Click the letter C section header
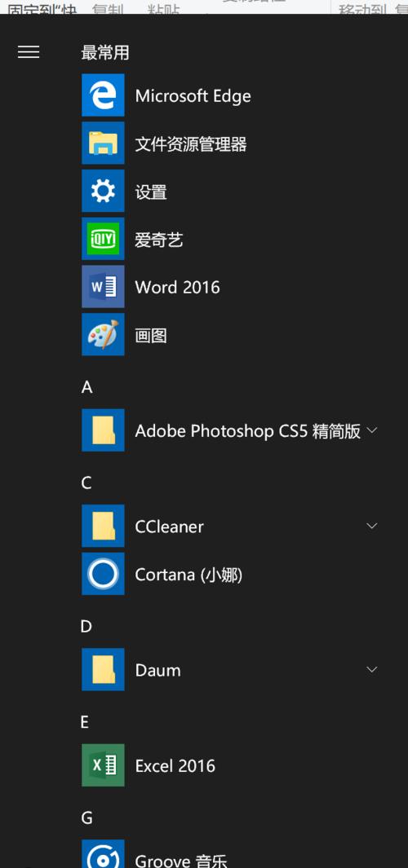Viewport: 408px width, 868px height. [x=86, y=482]
